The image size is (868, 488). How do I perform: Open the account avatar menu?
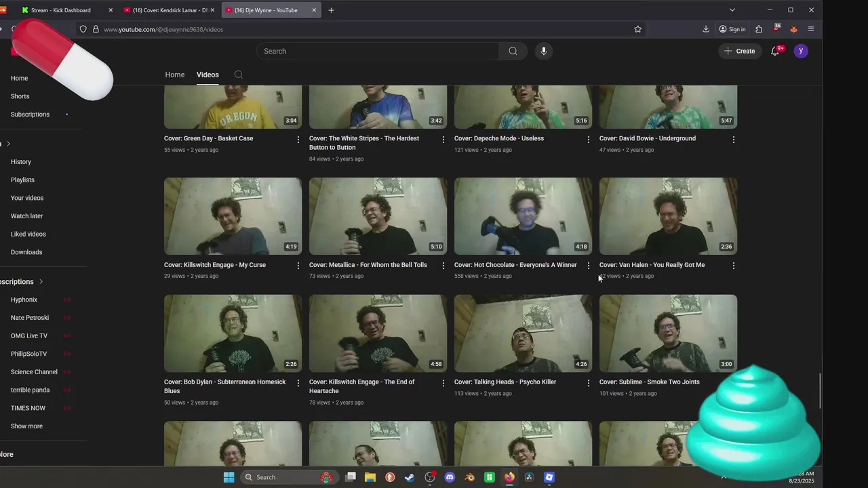click(x=801, y=51)
